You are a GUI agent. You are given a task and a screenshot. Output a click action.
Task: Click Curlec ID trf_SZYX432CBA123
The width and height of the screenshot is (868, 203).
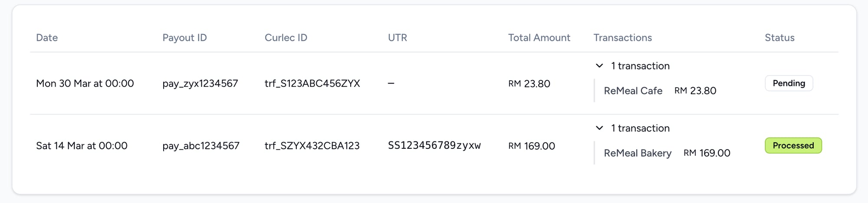(312, 146)
